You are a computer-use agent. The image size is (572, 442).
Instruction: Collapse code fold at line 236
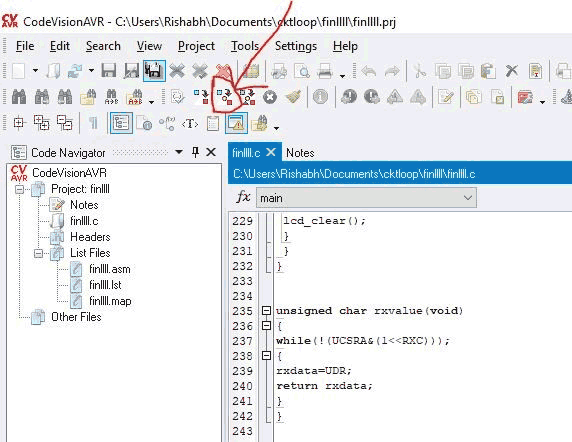267,326
